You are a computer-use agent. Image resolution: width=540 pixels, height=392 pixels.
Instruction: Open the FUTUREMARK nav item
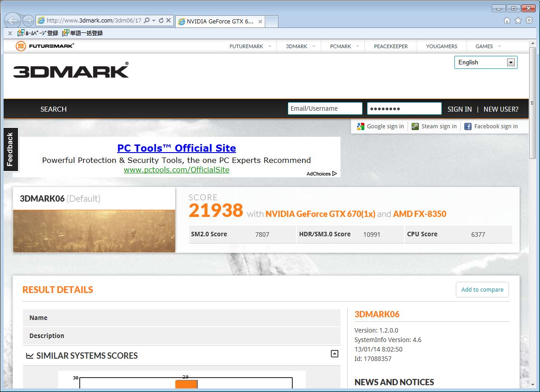pyautogui.click(x=246, y=46)
